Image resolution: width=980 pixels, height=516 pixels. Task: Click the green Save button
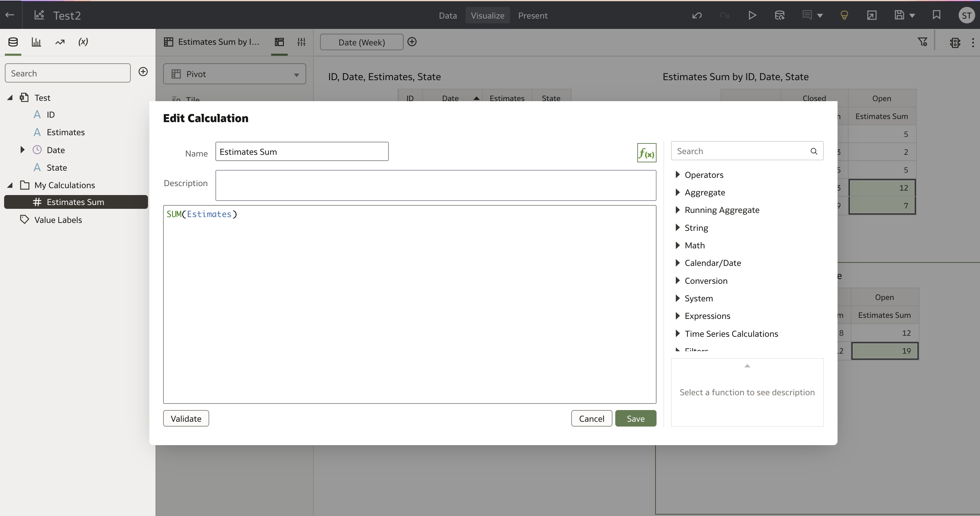point(636,418)
